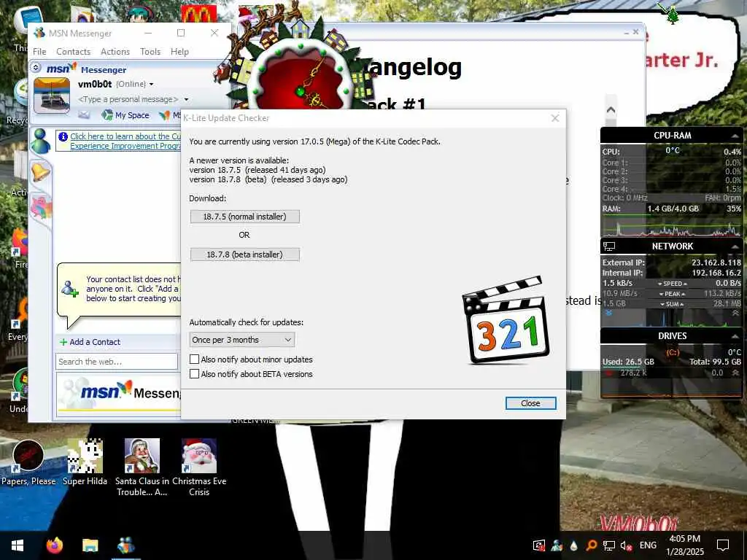Click the network monitor icon in NETWORK gadget
Image resolution: width=747 pixels, height=560 pixels.
[x=609, y=246]
